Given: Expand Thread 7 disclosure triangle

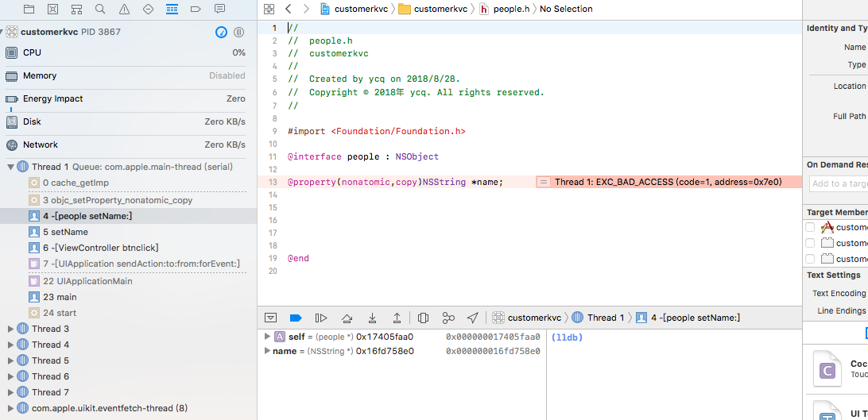Looking at the screenshot, I should coord(10,392).
